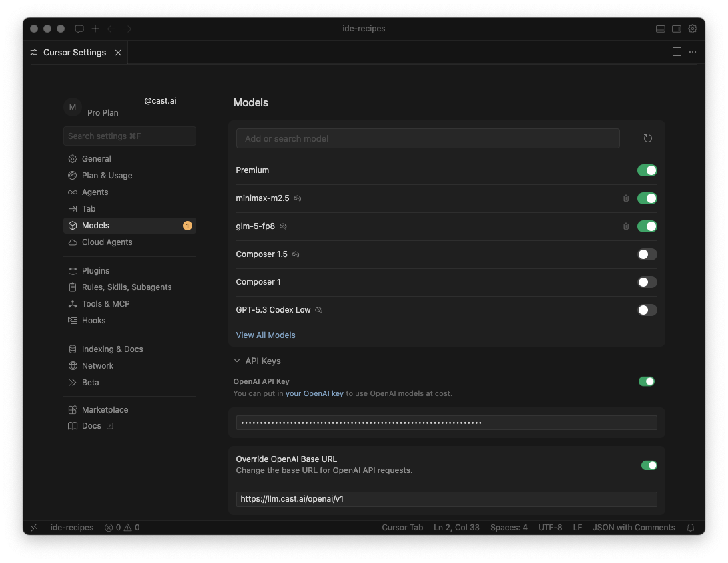Click the brain icon next to Composer 1.5
Viewport: 728px width, 563px height.
click(296, 254)
